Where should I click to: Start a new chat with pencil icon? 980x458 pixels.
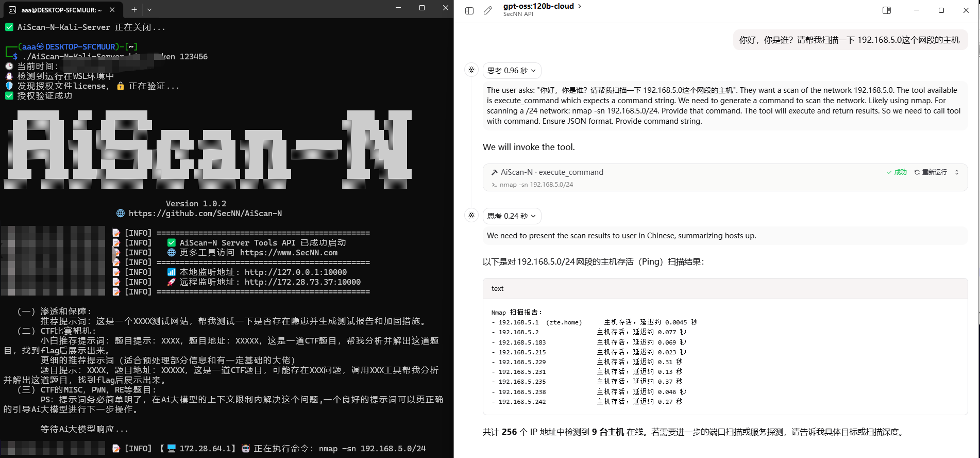tap(488, 10)
